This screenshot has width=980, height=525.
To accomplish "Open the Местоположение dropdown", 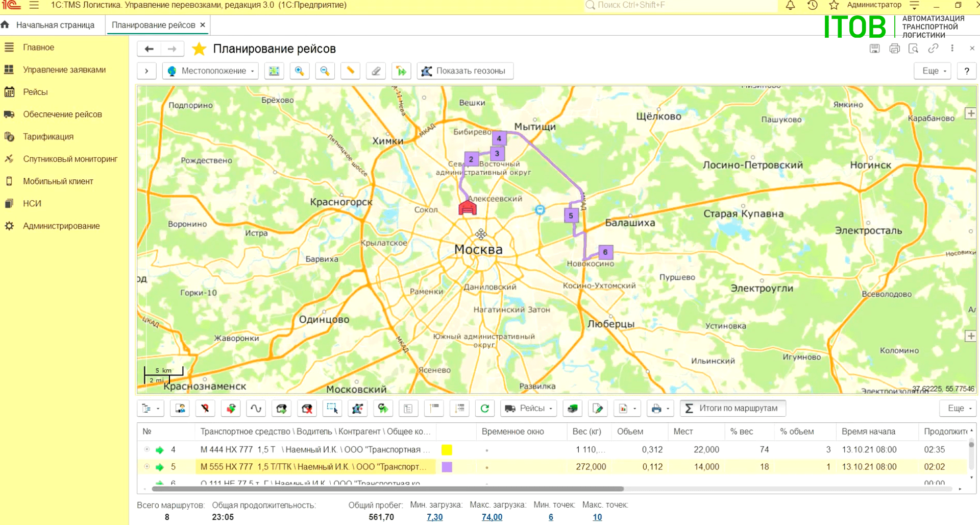I will [x=211, y=71].
